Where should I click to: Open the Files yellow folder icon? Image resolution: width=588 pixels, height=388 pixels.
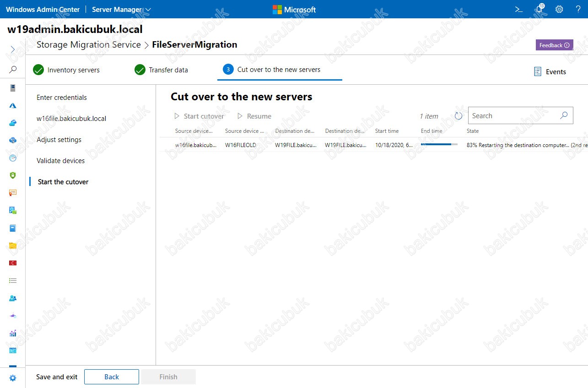point(13,246)
